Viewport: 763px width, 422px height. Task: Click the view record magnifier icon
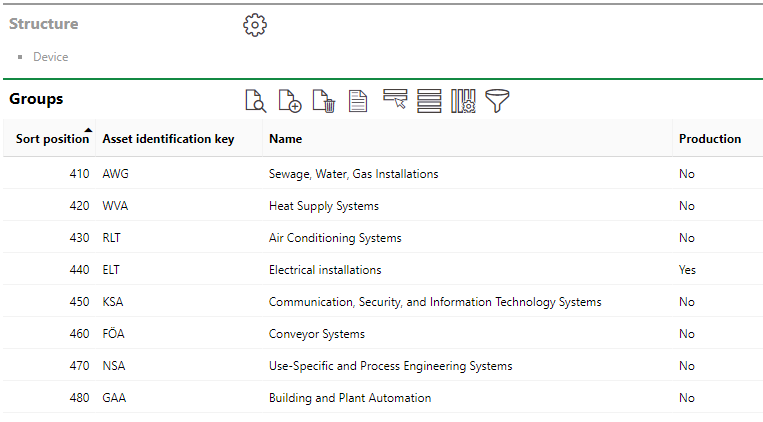click(x=256, y=100)
